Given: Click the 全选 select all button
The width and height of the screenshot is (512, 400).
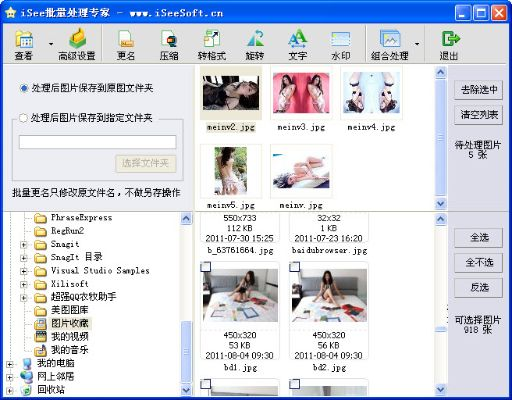Looking at the screenshot, I should [x=478, y=238].
